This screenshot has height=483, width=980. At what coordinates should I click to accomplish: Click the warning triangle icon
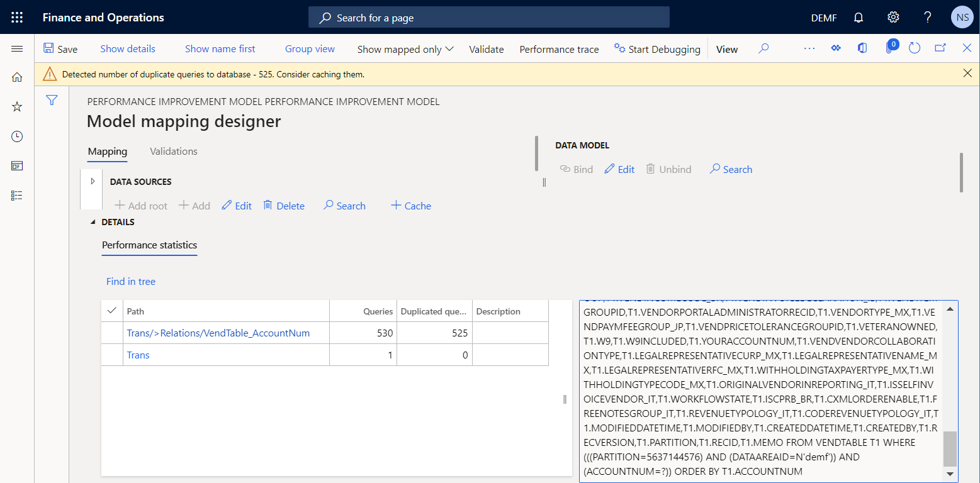pos(50,74)
